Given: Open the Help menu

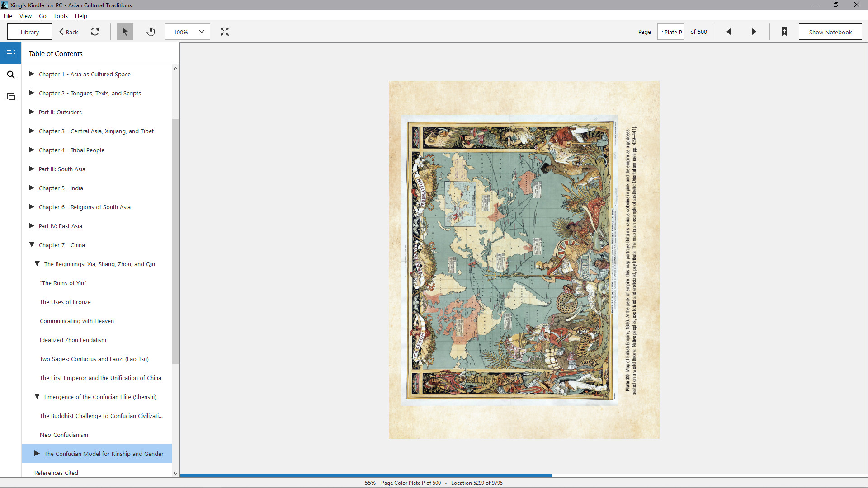Looking at the screenshot, I should (x=81, y=16).
